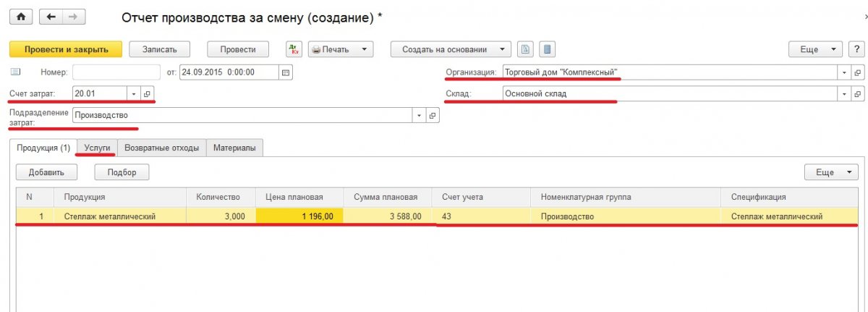868x312 pixels.
Task: Open the Подразделение затрат dropdown arrow
Action: [x=419, y=115]
